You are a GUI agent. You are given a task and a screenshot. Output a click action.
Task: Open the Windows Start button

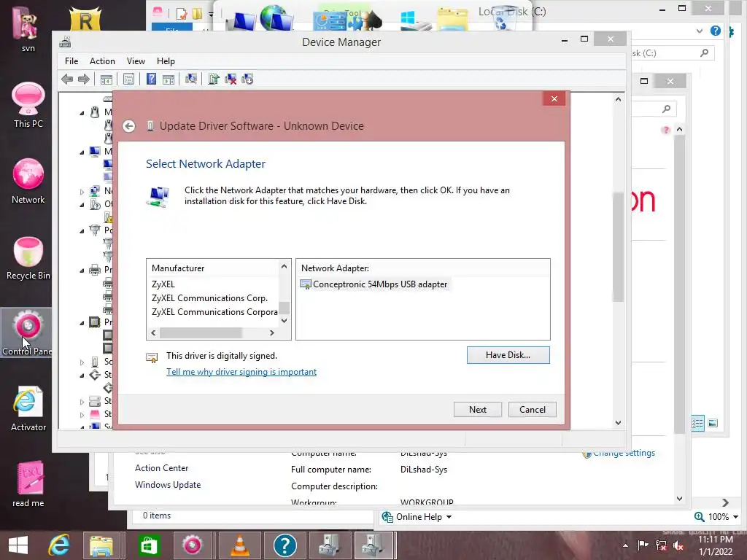[x=18, y=545]
